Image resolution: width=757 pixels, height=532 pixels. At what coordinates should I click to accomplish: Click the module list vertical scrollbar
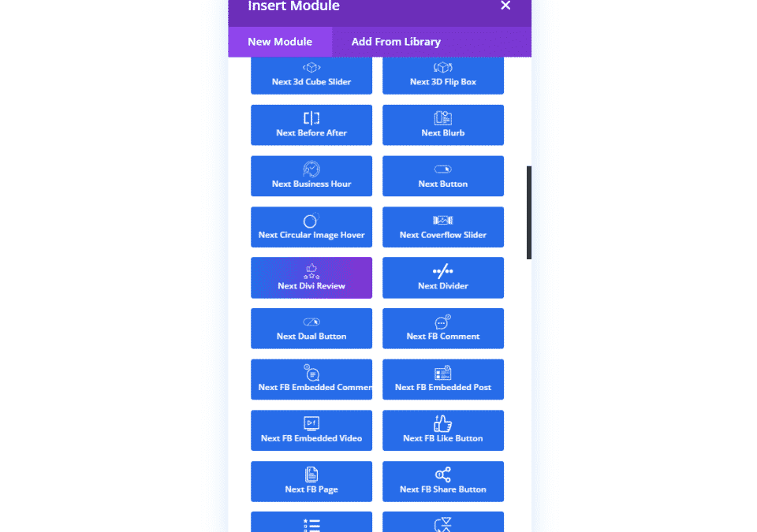point(529,213)
